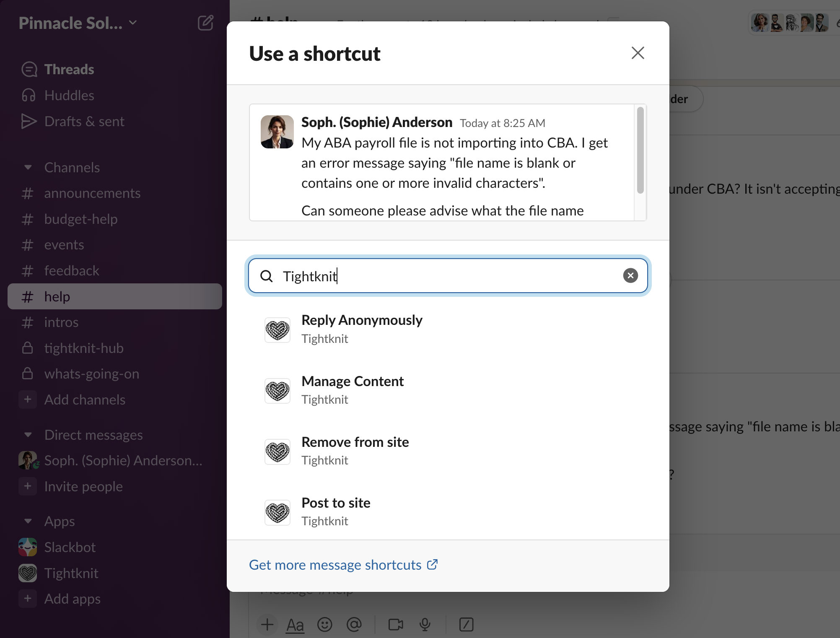This screenshot has width=840, height=638.
Task: Click the plus icon beside Invite people
Action: click(x=28, y=486)
